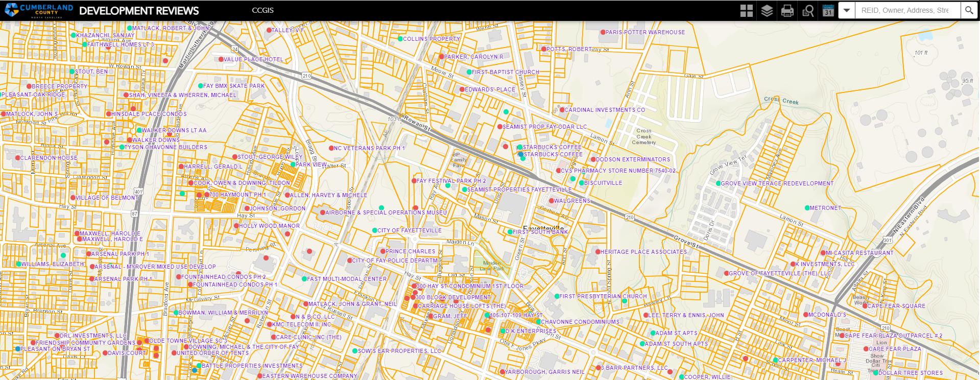This screenshot has height=380, width=980.
Task: Select the Village of Belmont marker
Action: click(73, 198)
